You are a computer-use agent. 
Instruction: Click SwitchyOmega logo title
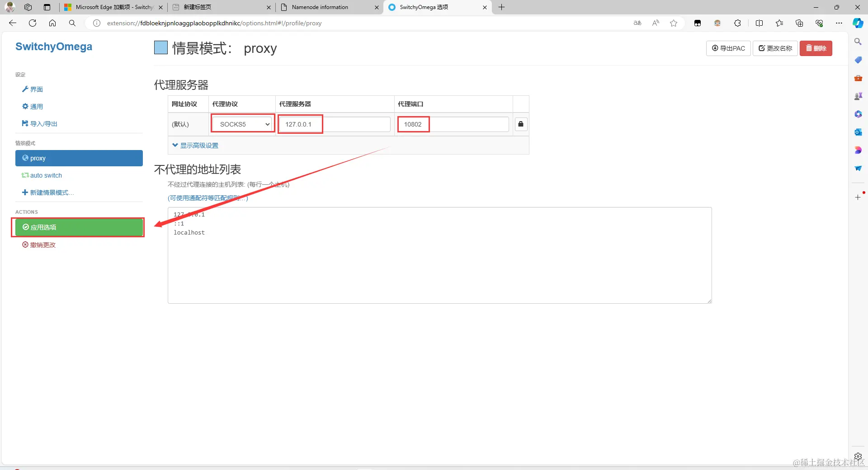click(54, 47)
